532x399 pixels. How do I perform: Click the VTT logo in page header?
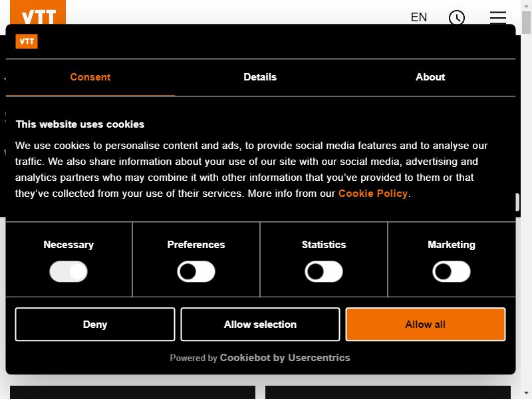pos(38,12)
